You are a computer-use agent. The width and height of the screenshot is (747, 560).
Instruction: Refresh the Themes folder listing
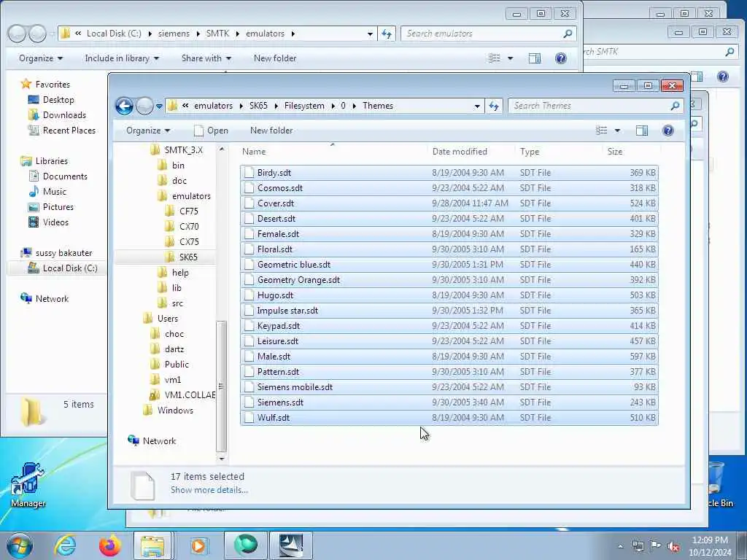[x=494, y=106]
